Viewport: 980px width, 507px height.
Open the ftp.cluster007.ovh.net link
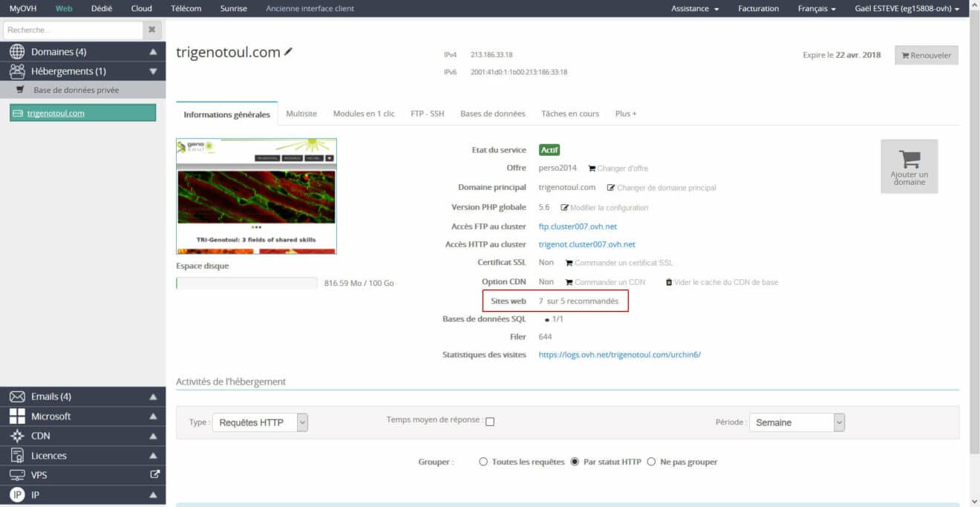click(x=578, y=226)
